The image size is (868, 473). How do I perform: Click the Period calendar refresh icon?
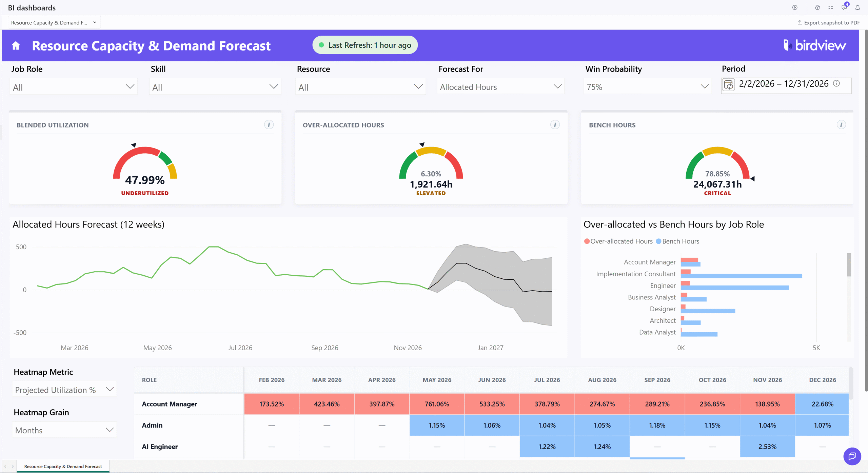click(x=729, y=84)
